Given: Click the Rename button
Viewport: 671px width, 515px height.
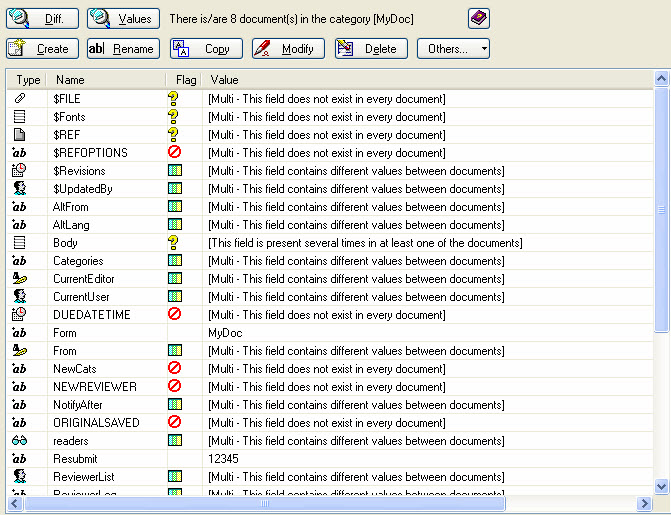Looking at the screenshot, I should 122,48.
